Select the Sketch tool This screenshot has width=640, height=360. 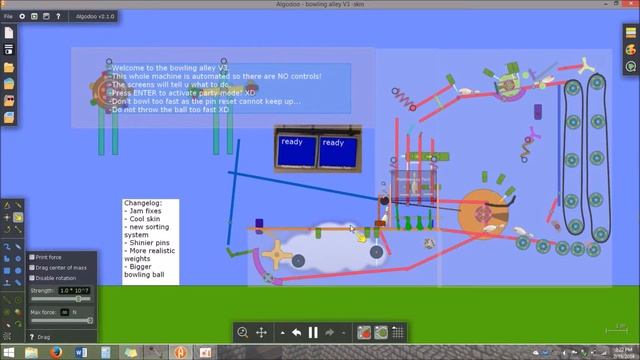coord(7,205)
